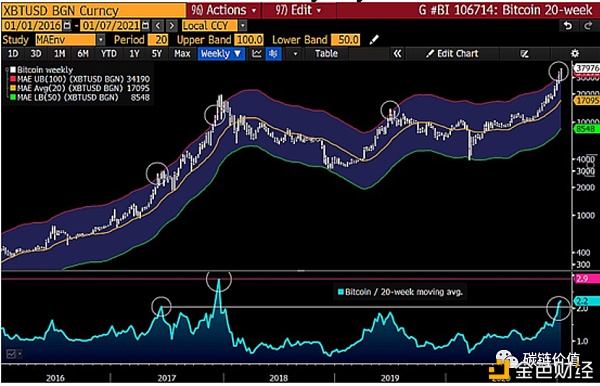
Task: Click the Upper Band 100.0 field
Action: (x=249, y=40)
